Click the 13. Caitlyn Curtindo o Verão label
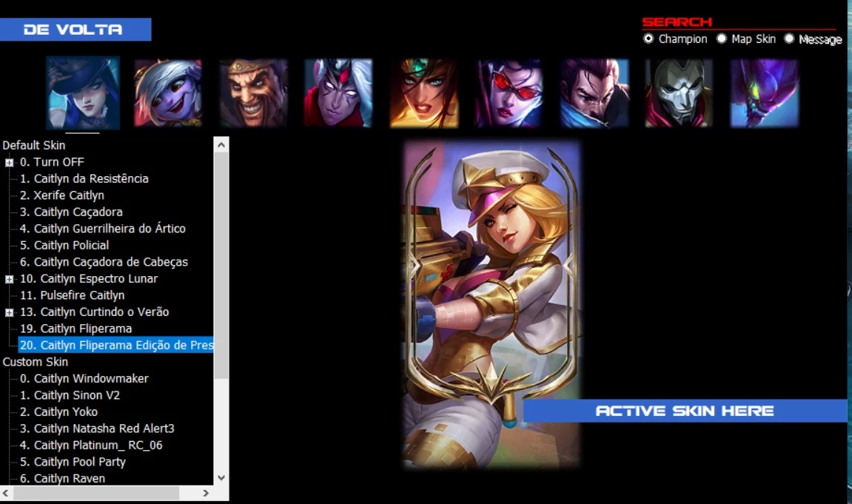 pyautogui.click(x=95, y=312)
